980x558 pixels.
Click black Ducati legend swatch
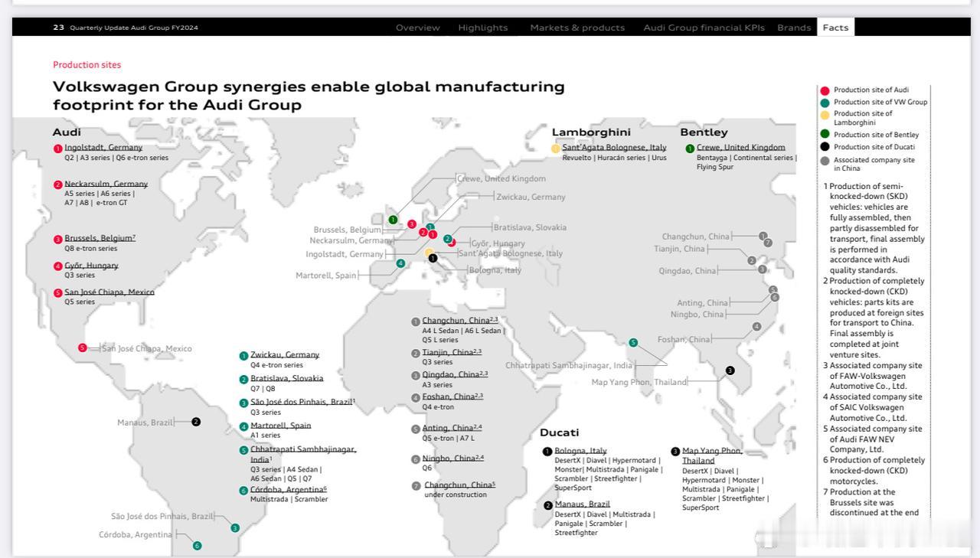(825, 147)
